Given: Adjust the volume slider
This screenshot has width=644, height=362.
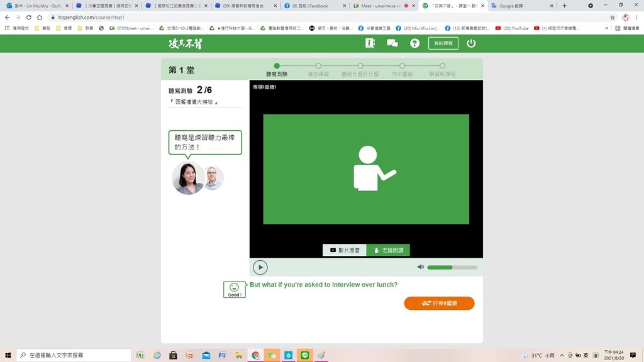Looking at the screenshot, I should coord(452,267).
